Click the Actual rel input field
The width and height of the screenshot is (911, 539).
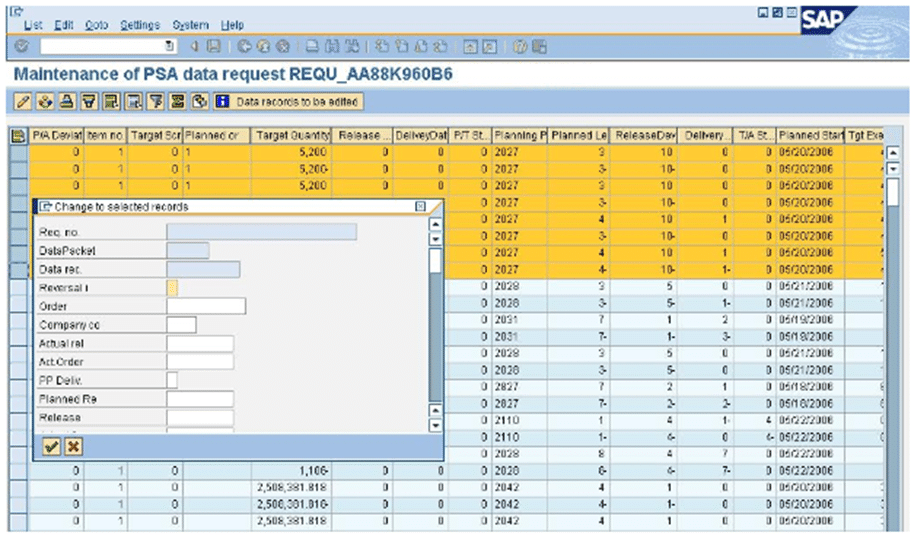click(200, 343)
